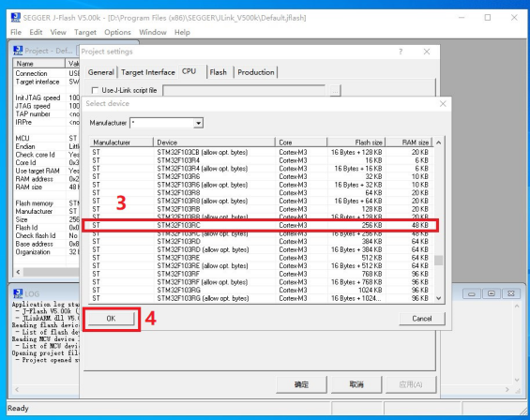Click the Name column header in Project window
This screenshot has height=420, width=530.
click(x=38, y=64)
